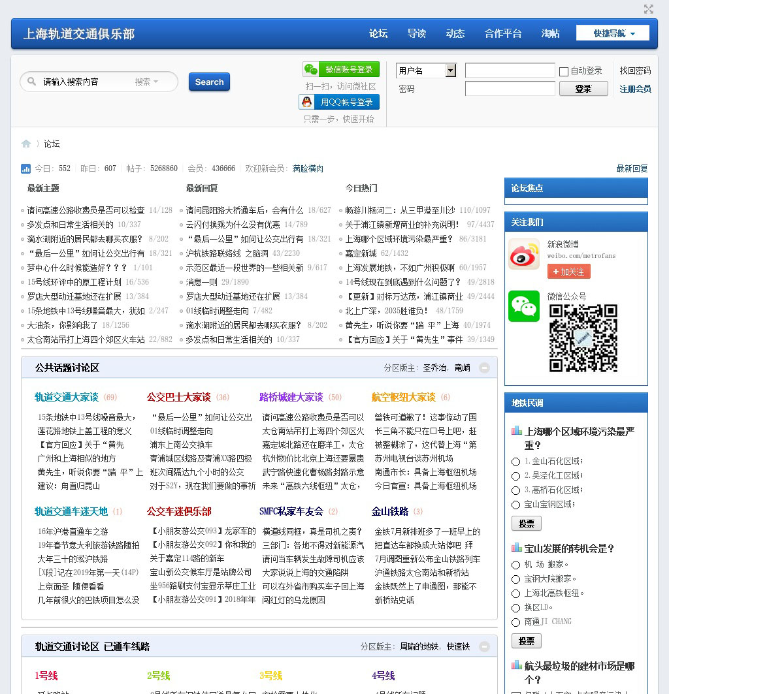Select the 金山石化区域 poll option
The image size is (784, 694).
click(x=516, y=462)
